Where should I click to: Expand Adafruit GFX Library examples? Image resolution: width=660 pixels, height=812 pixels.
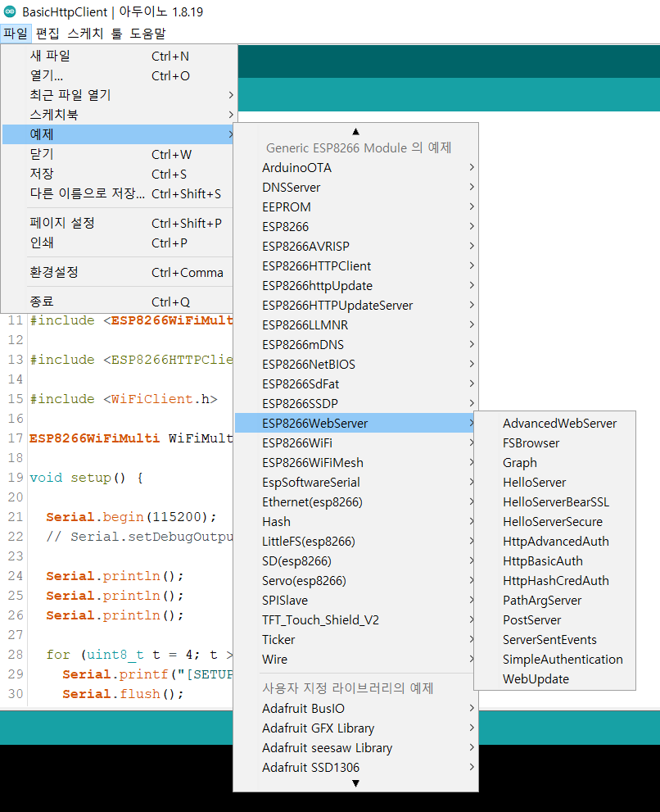tap(355, 728)
